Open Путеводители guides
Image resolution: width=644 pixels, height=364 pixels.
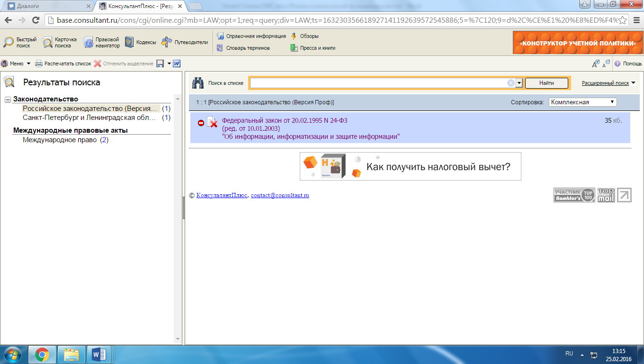click(185, 42)
